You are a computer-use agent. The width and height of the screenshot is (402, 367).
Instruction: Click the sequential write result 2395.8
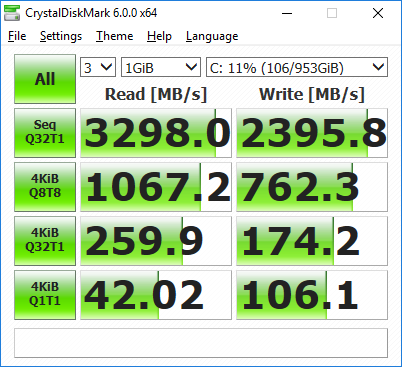click(312, 133)
